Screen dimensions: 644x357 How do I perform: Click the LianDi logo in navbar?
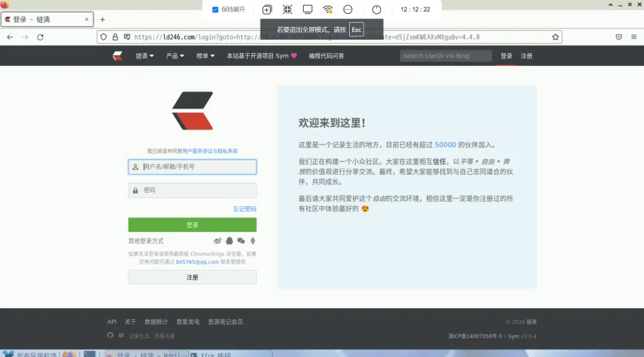click(118, 56)
